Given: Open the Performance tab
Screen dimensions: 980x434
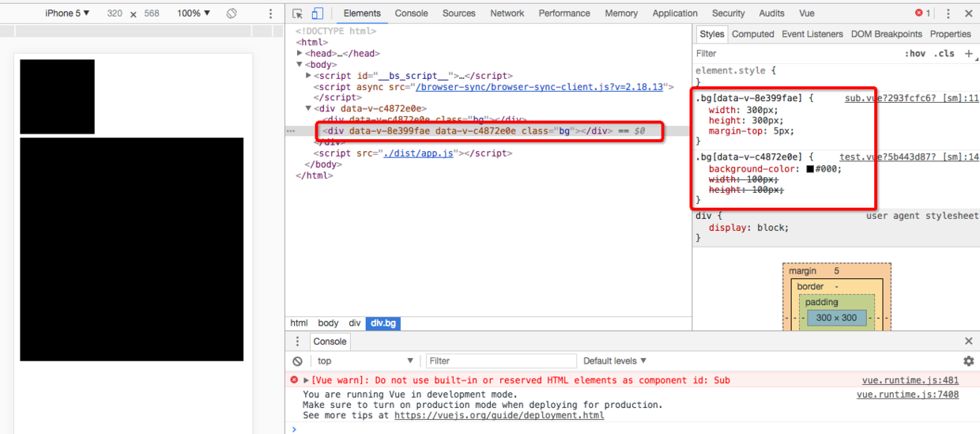Looking at the screenshot, I should 564,13.
